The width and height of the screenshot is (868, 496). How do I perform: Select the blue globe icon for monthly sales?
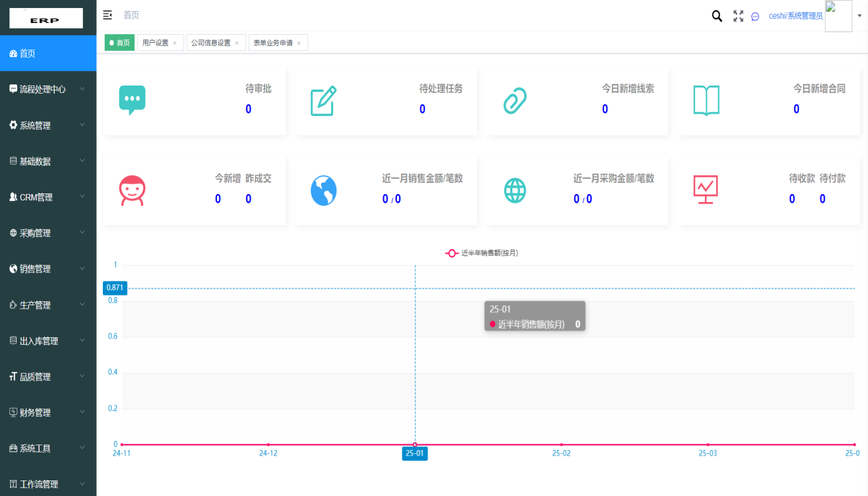coord(324,190)
